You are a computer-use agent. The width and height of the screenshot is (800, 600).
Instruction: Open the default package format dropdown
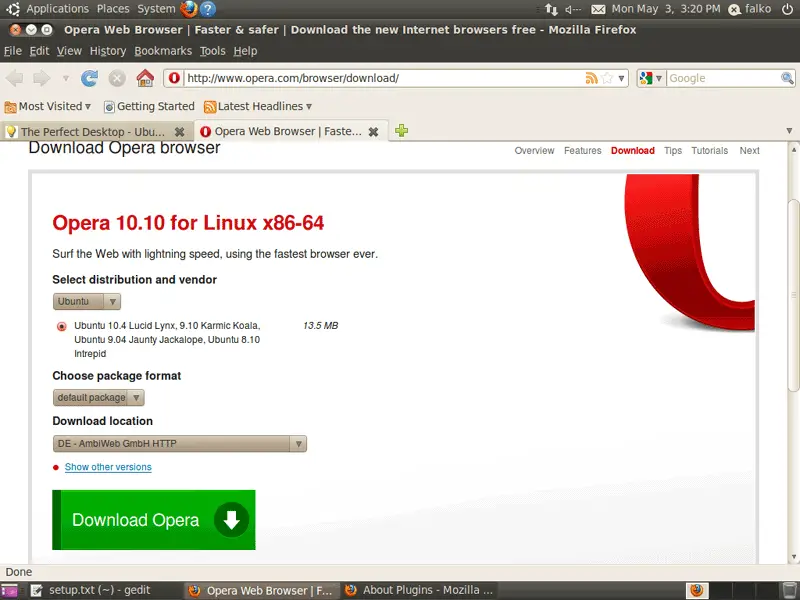tap(98, 397)
